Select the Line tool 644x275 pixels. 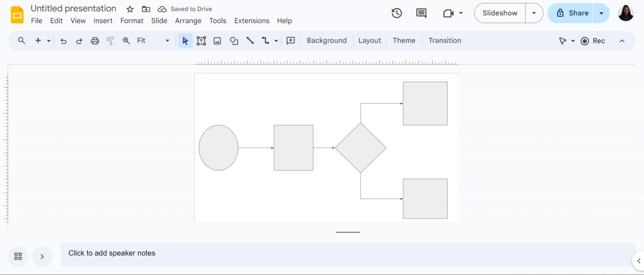coord(250,41)
